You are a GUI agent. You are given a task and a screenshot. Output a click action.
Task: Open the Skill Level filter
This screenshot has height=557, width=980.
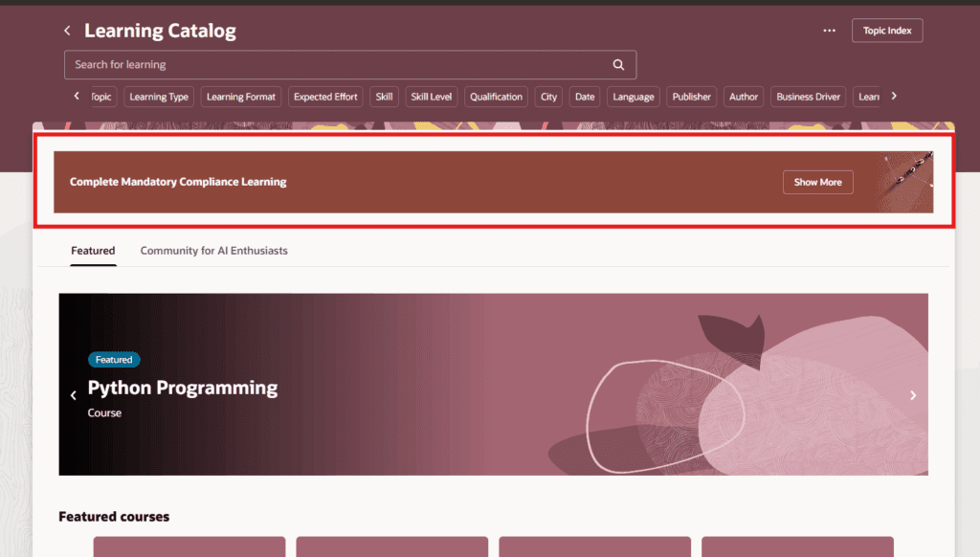coord(431,97)
